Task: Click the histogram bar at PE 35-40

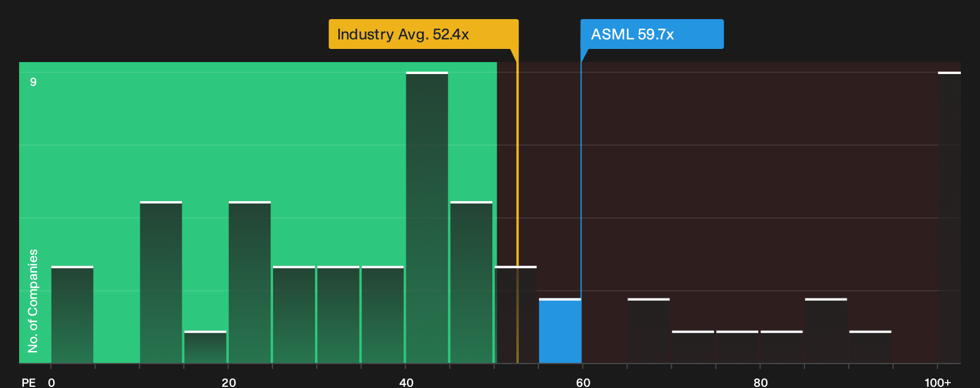Action: 382,315
